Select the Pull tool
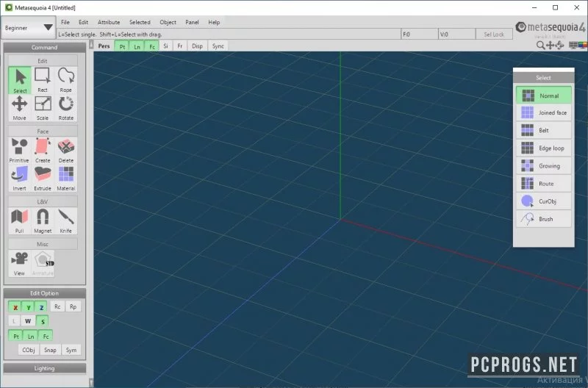Image resolution: width=588 pixels, height=388 pixels. point(20,220)
